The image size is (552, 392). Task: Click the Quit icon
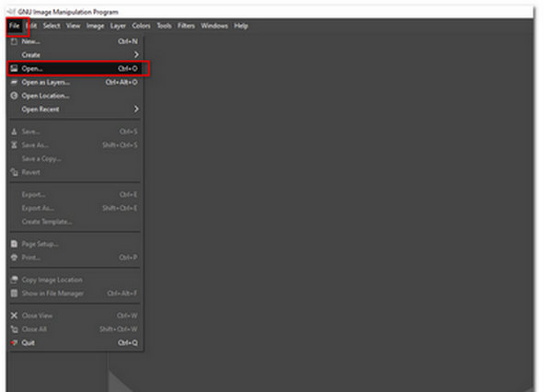click(x=14, y=342)
